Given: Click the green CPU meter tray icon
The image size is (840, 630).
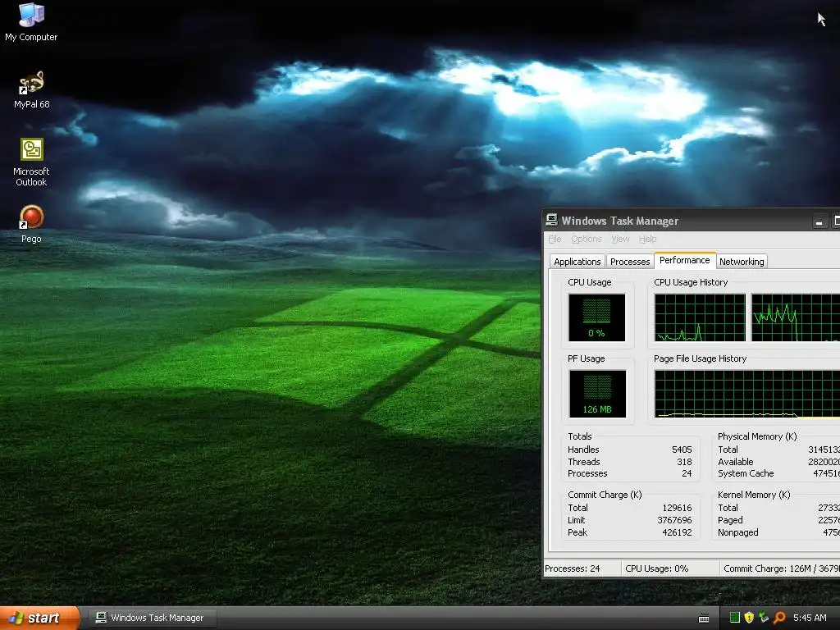Looking at the screenshot, I should 734,618.
